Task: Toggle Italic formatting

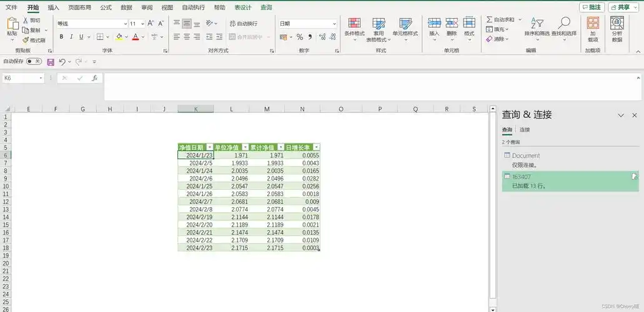Action: click(71, 37)
